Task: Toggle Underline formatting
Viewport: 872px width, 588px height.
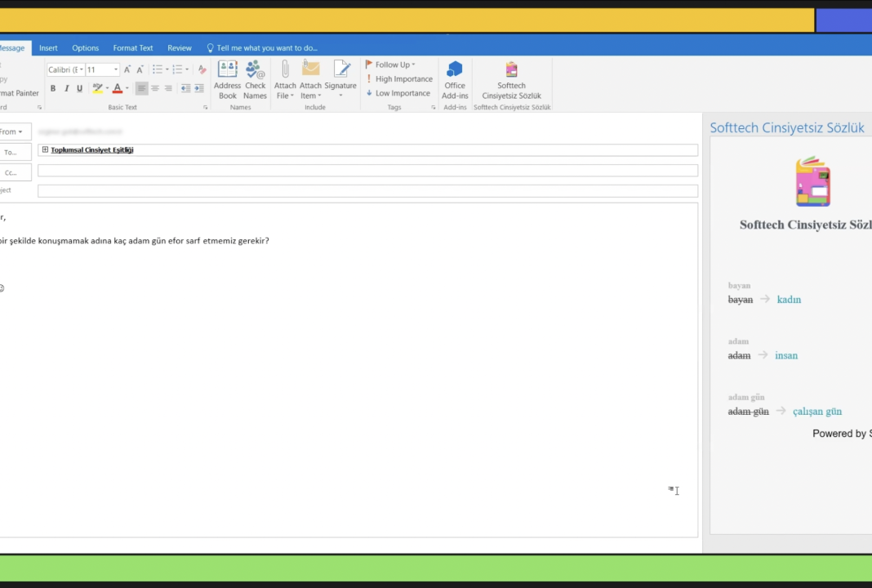Action: (79, 88)
